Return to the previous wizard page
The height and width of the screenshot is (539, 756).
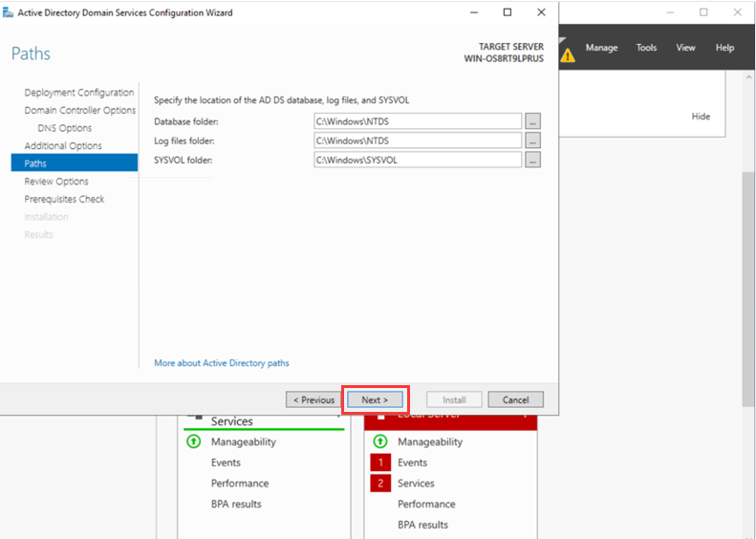[313, 399]
